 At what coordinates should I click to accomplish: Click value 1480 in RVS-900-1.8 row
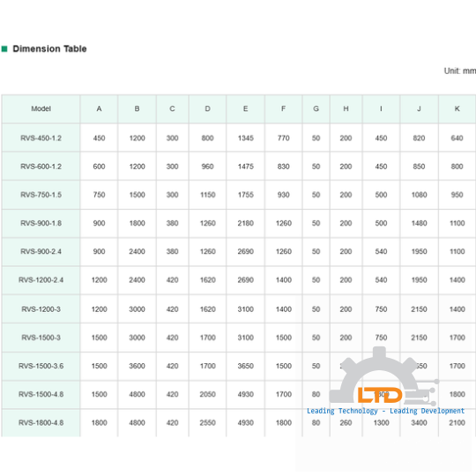coord(419,223)
